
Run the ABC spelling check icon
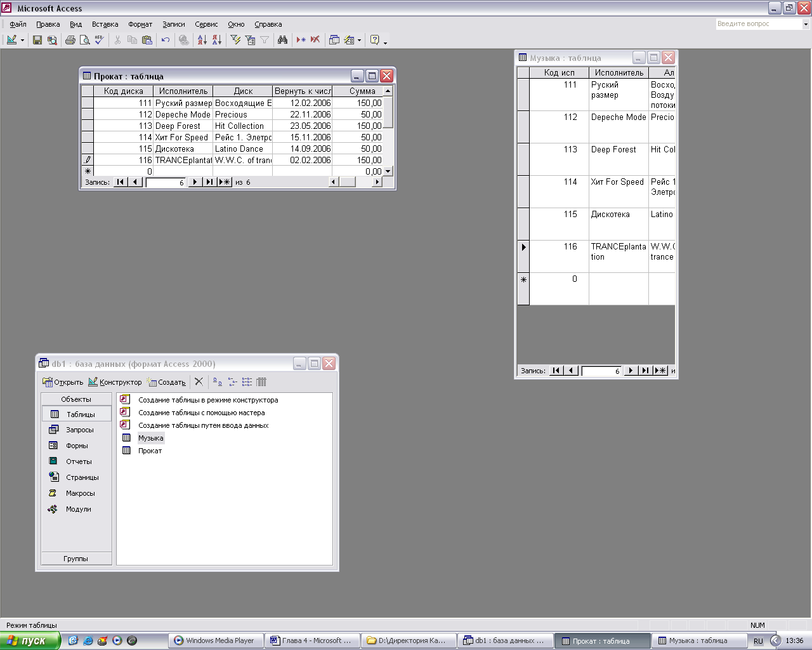click(99, 40)
